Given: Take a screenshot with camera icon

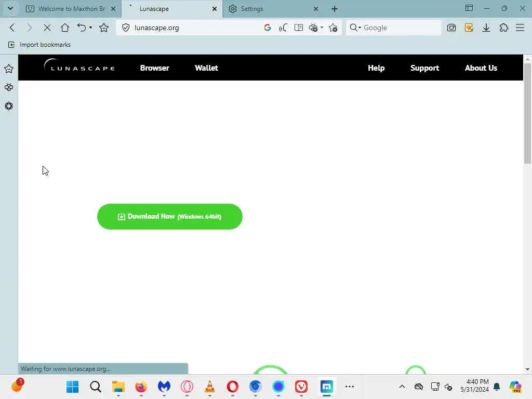Looking at the screenshot, I should [x=451, y=28].
